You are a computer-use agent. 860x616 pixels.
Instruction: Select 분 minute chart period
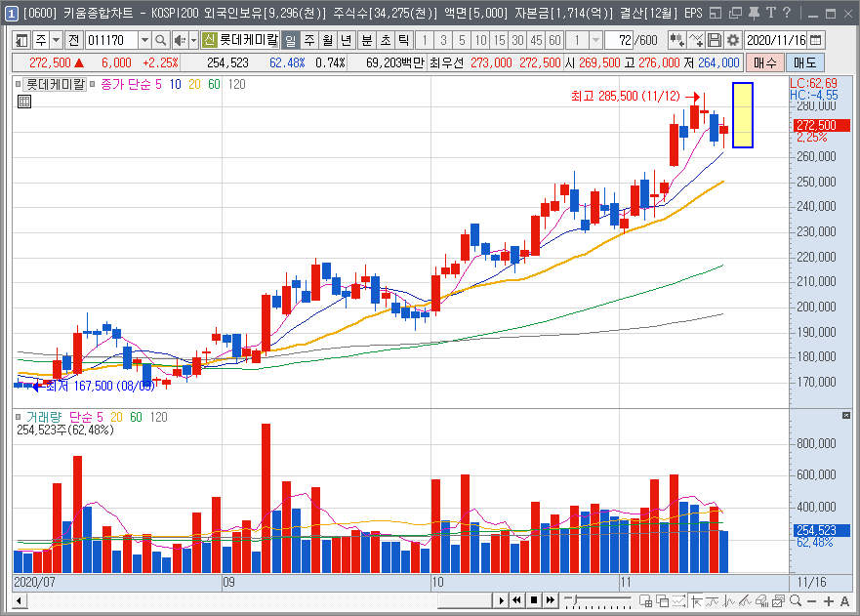pyautogui.click(x=367, y=40)
